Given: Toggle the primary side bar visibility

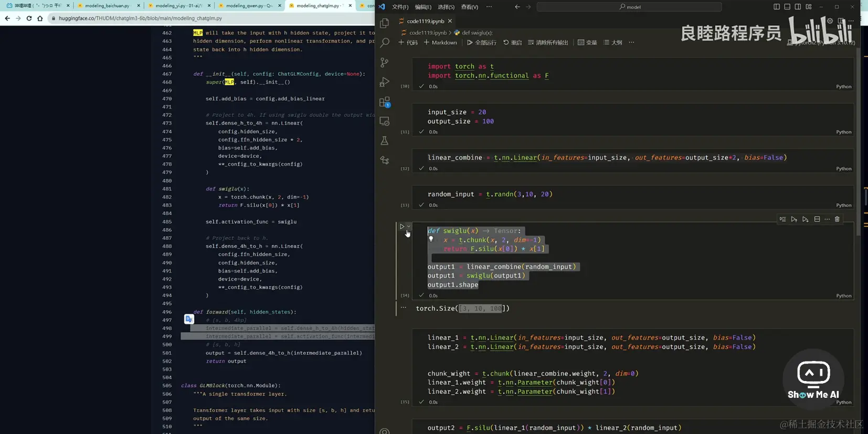Looking at the screenshot, I should [x=777, y=7].
